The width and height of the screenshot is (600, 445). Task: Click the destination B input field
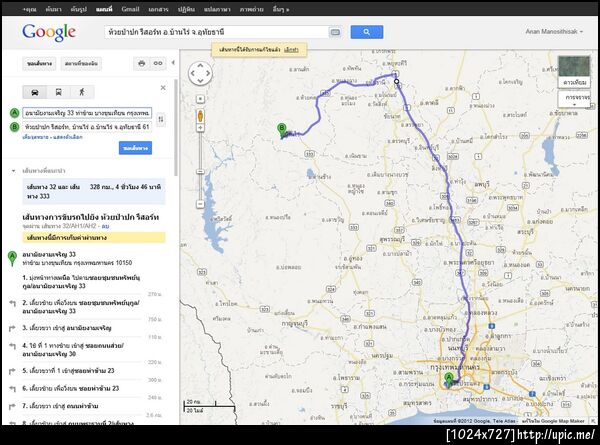(87, 126)
